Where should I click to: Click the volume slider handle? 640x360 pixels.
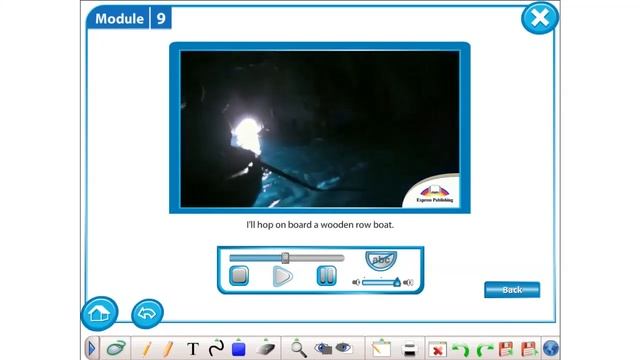[x=397, y=282]
